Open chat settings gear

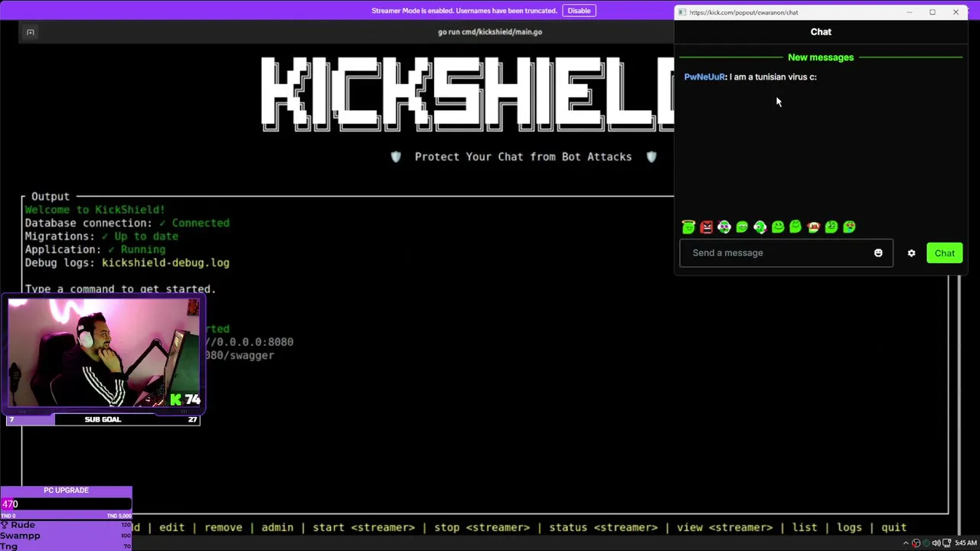[x=911, y=253]
